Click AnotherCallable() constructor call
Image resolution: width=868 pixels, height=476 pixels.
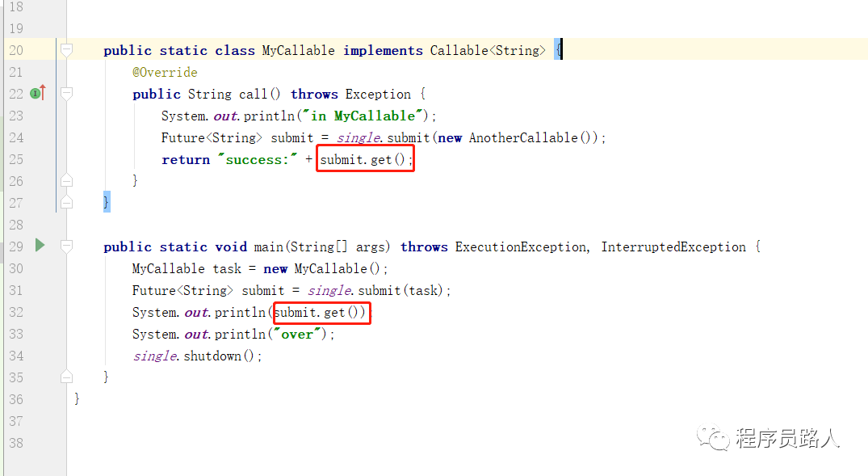[530, 137]
